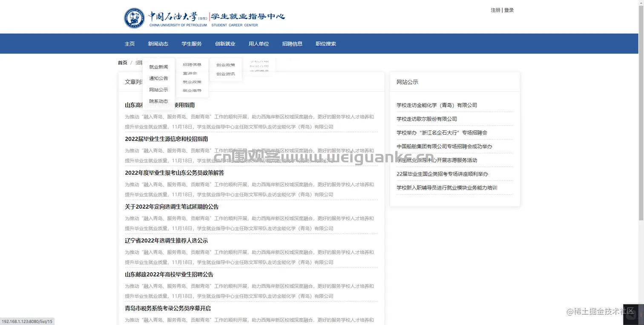Open the 学生服务 navigation menu

tap(192, 44)
